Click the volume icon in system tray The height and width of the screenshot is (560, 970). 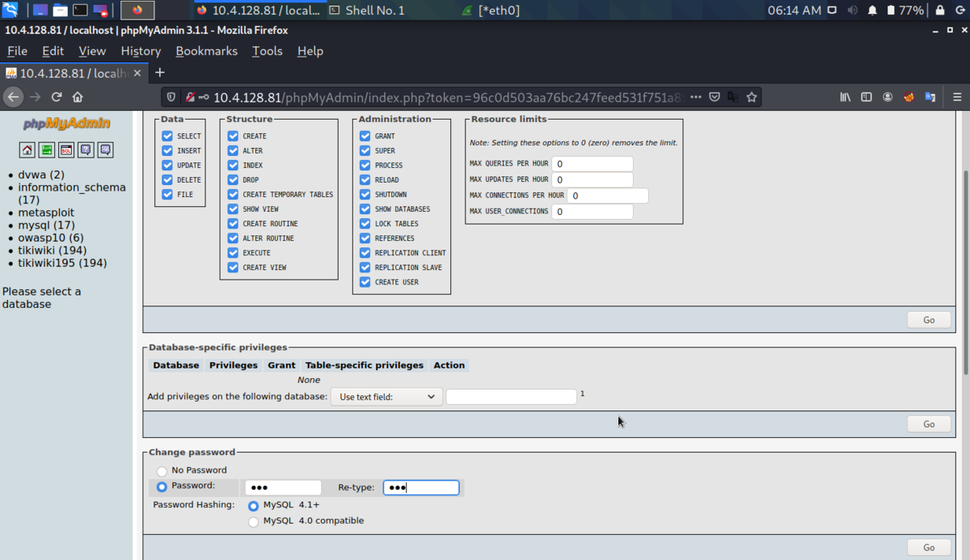853,11
